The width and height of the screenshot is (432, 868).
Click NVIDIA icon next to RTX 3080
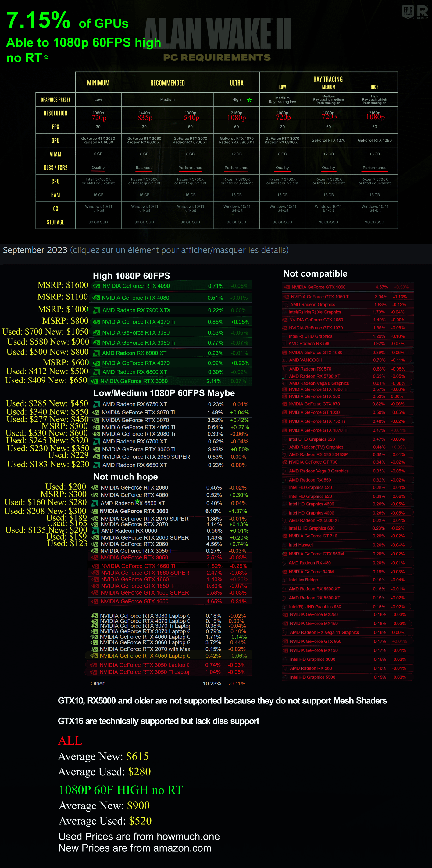coord(95,381)
